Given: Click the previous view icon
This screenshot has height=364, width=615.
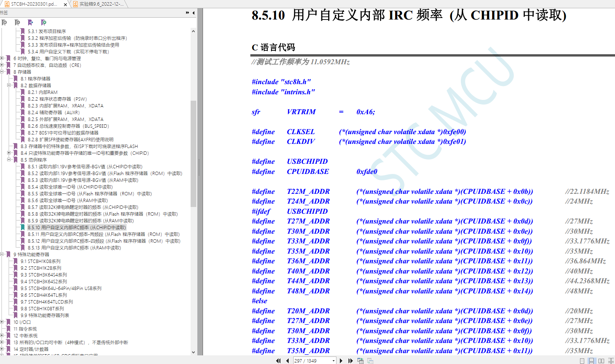Looking at the screenshot, I should 361,361.
